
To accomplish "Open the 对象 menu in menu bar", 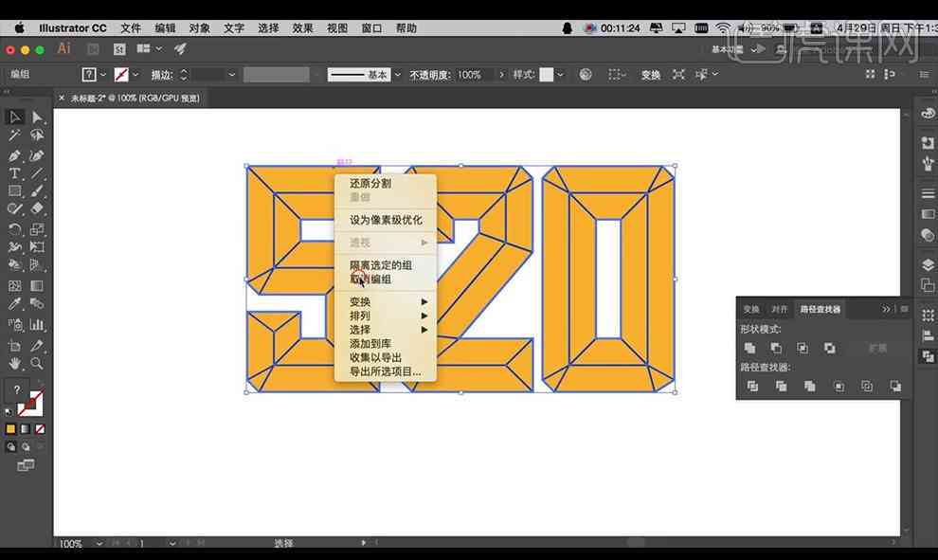I will (x=200, y=28).
